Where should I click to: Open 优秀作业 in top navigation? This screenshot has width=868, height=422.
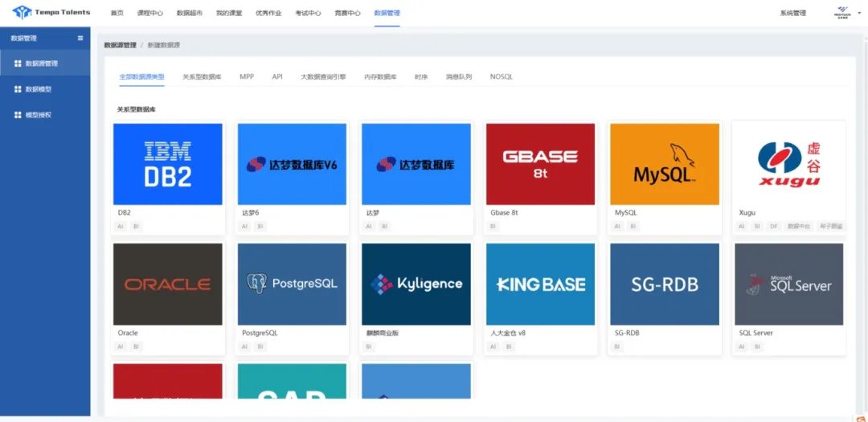(268, 14)
